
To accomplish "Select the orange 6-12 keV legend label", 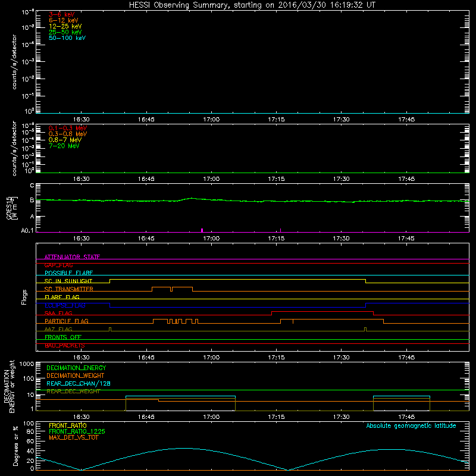I will (64, 20).
